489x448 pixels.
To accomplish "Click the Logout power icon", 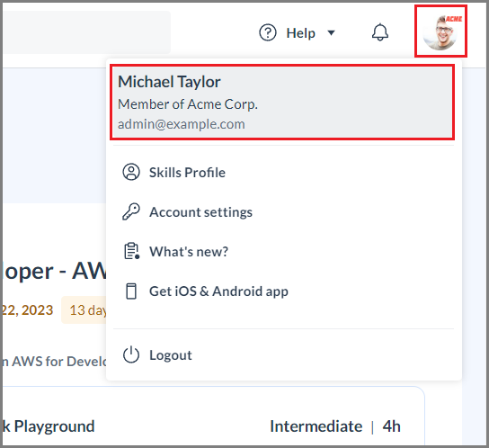I will click(131, 354).
